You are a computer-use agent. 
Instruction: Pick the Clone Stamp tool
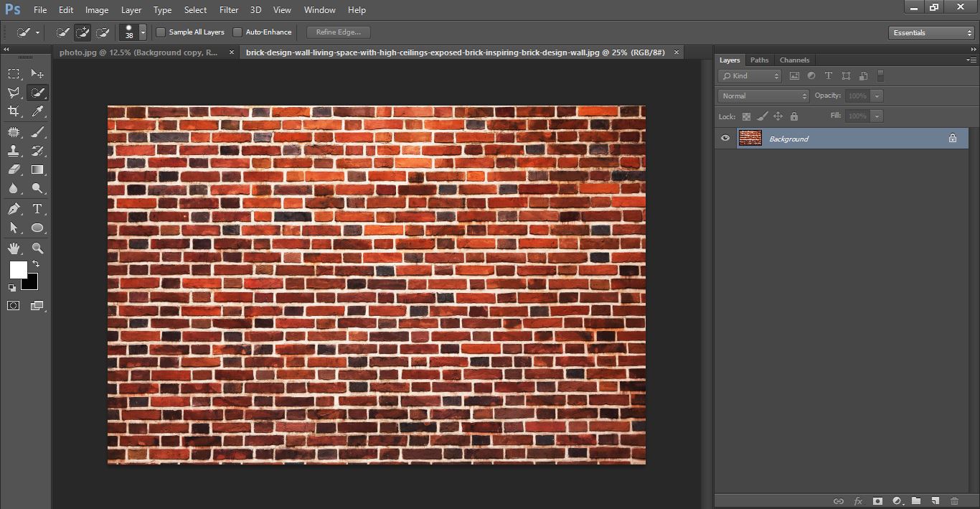click(x=14, y=151)
